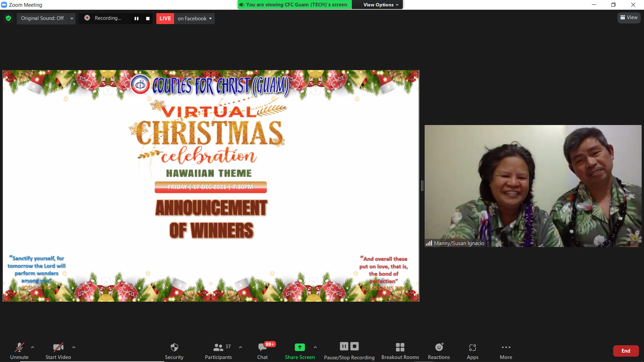The image size is (644, 362).
Task: Open the More options menu
Action: 506,351
